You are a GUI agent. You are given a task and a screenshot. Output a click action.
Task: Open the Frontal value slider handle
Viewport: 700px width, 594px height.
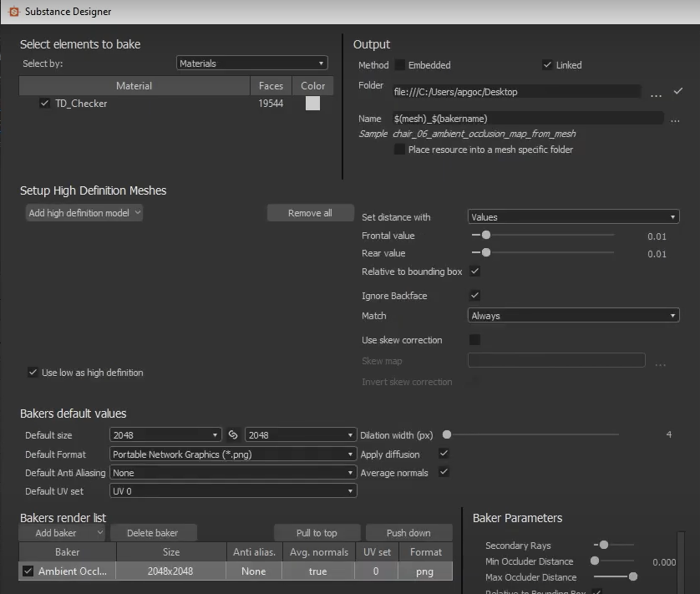point(485,235)
